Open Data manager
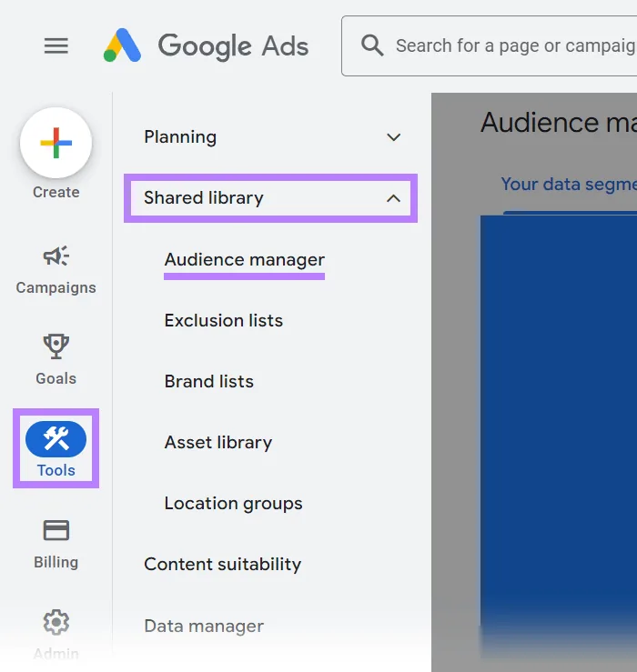637x672 pixels. tap(204, 627)
